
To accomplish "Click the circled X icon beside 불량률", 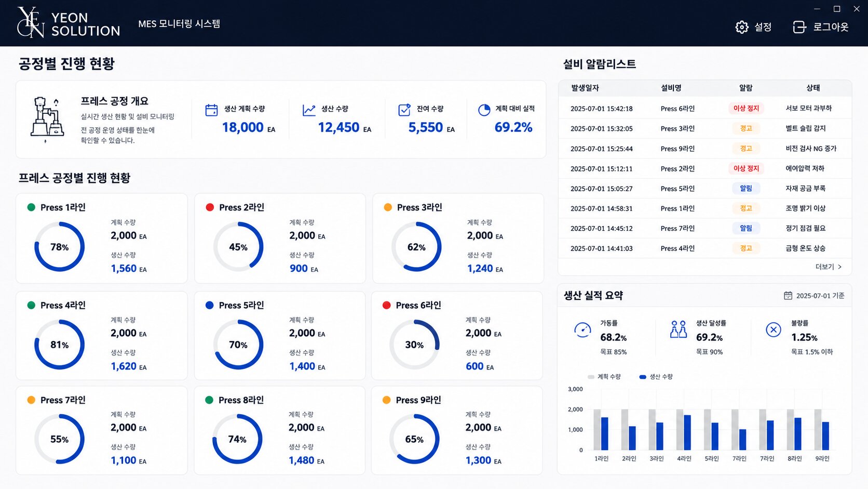I will tap(774, 329).
